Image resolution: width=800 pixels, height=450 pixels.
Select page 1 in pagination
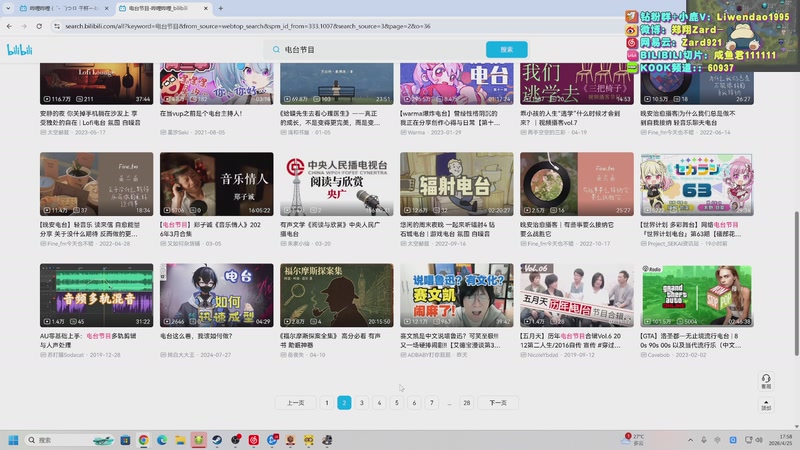(327, 403)
